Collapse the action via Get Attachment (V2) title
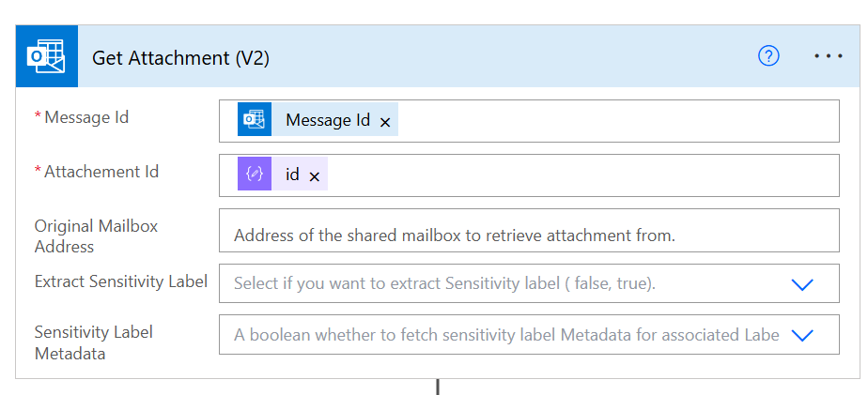This screenshot has width=868, height=395. tap(180, 57)
